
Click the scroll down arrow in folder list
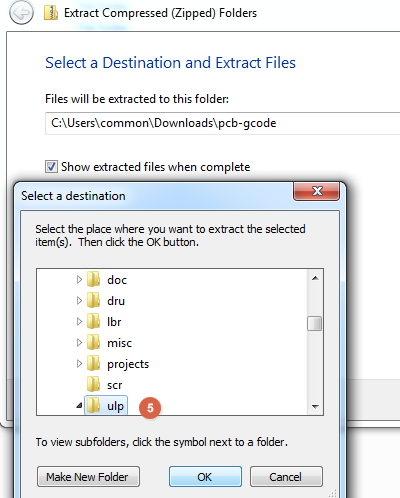click(x=315, y=406)
